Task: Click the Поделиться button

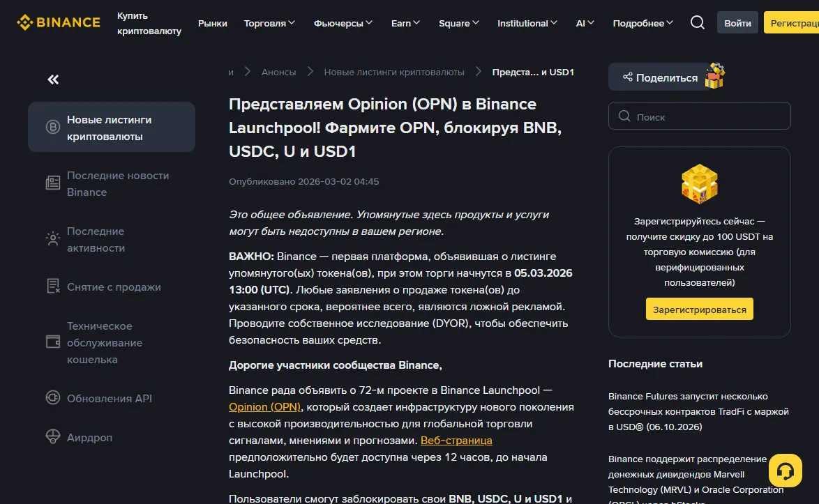Action: point(660,77)
